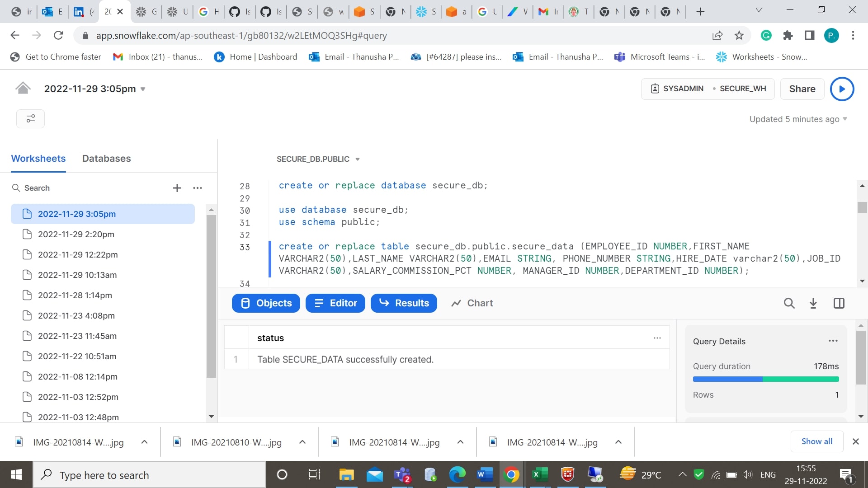Go to the Snowflake home dashboard

click(23, 88)
